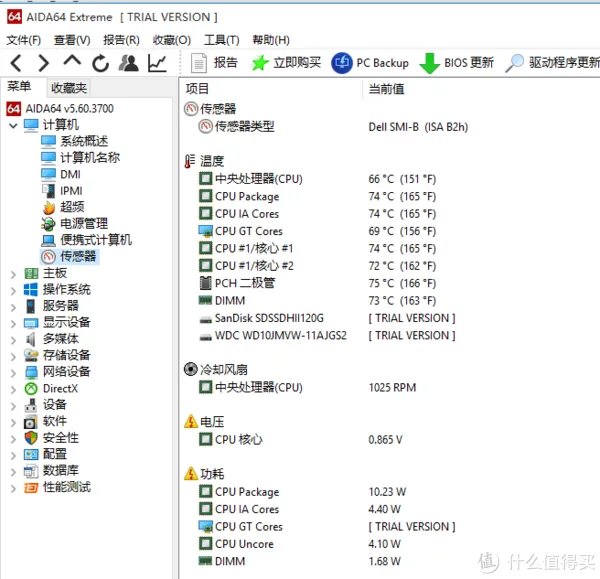The width and height of the screenshot is (600, 579).
Task: Select the 传感器类型 row
Action: tap(333, 127)
